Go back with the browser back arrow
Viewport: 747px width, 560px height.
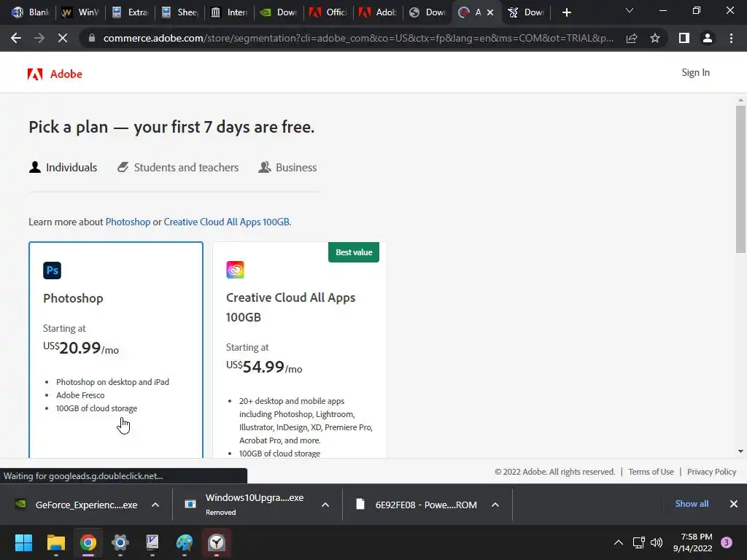(x=16, y=38)
